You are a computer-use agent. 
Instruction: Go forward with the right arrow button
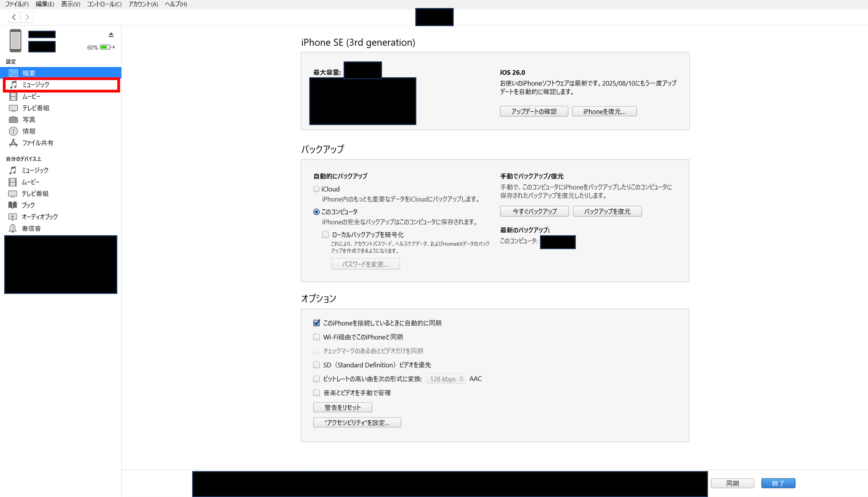27,17
